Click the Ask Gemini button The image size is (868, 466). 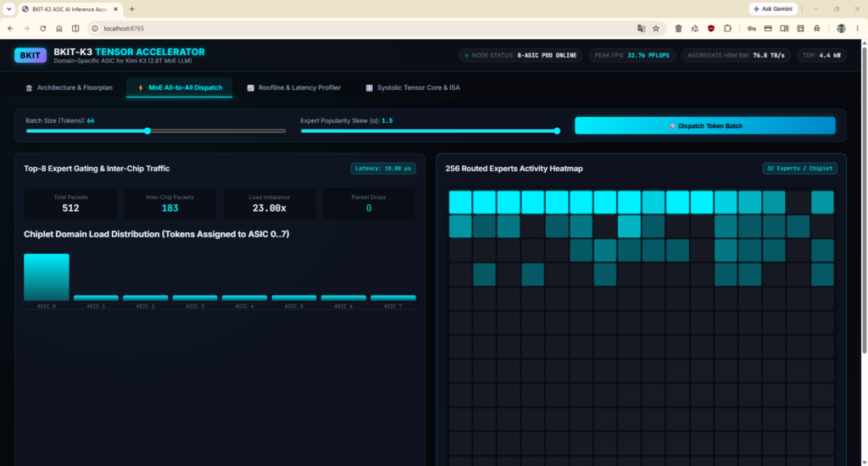pyautogui.click(x=773, y=8)
